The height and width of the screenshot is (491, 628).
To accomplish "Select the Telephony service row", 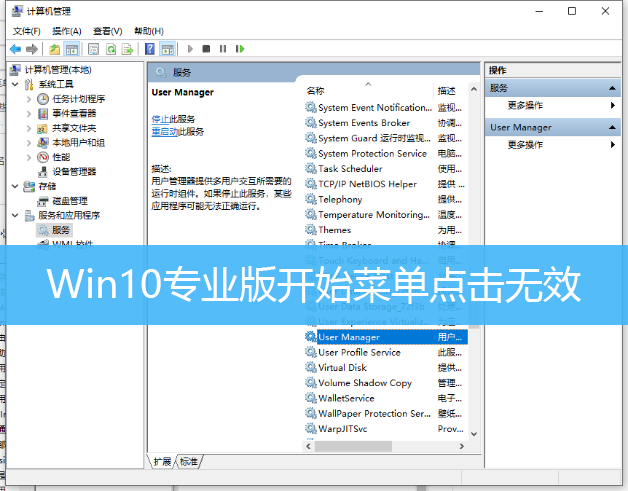I will (x=386, y=199).
